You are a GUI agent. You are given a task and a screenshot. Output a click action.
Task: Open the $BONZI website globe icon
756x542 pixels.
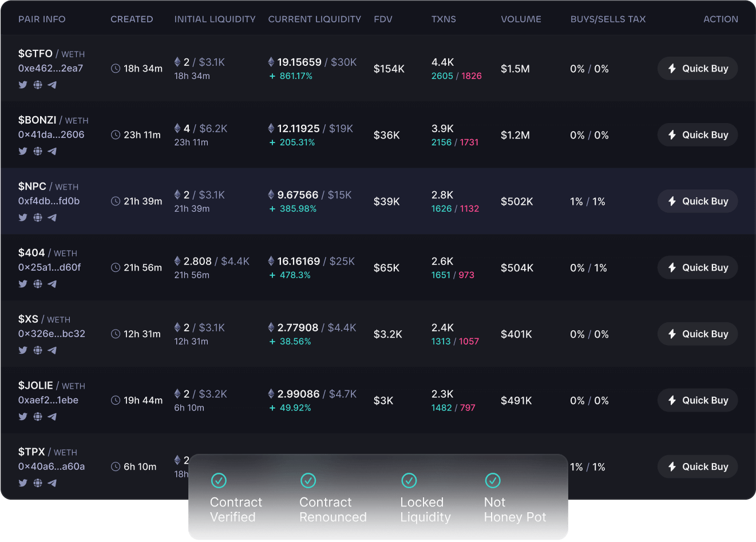point(38,151)
